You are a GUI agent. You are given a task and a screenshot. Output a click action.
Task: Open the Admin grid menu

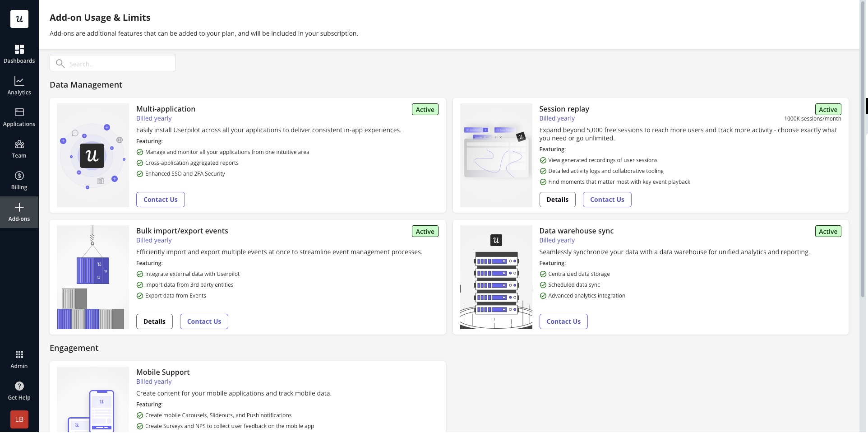[x=19, y=359]
